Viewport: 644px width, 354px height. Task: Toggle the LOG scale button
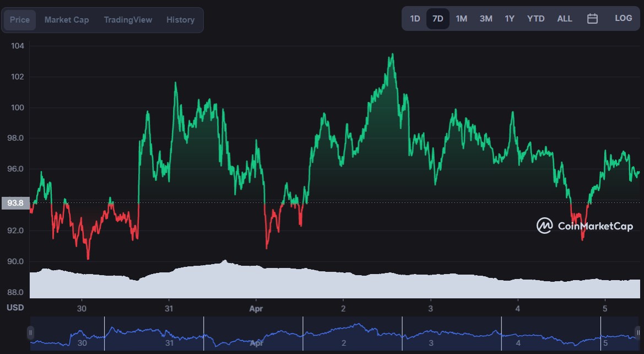tap(623, 18)
